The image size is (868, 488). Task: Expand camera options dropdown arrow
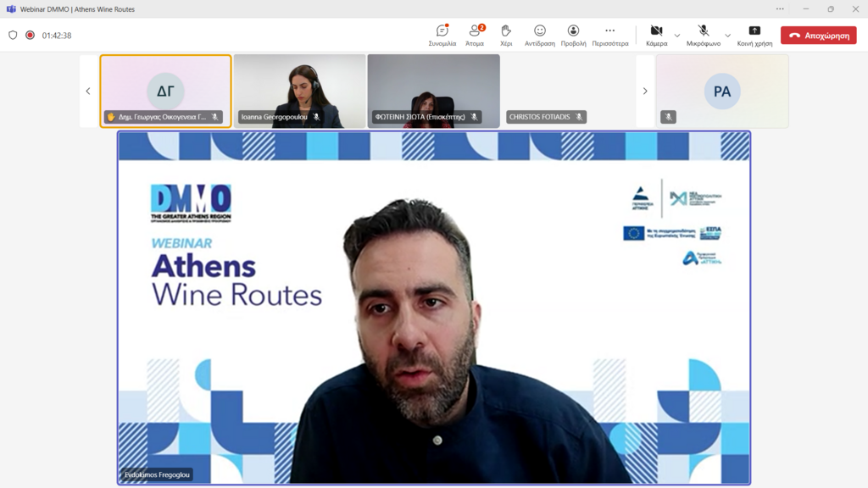coord(677,36)
